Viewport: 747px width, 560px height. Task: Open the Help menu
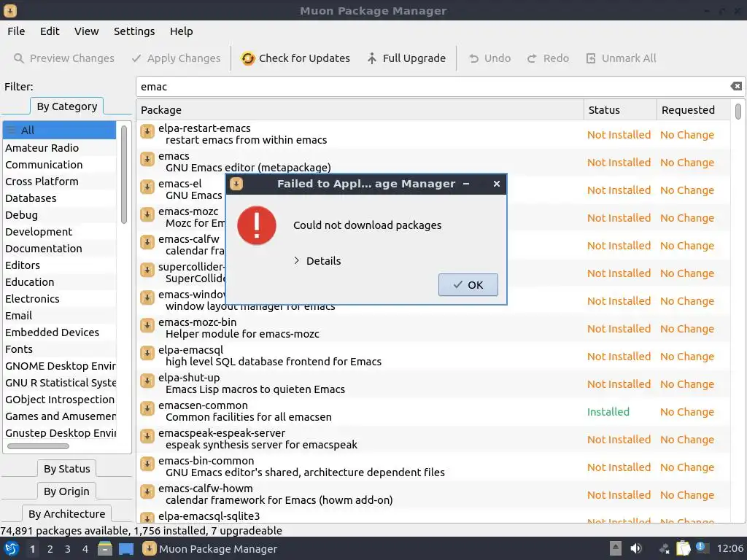(181, 31)
